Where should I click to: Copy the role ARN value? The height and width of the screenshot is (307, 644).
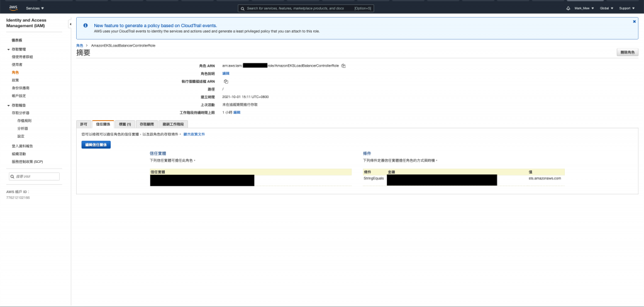point(343,66)
